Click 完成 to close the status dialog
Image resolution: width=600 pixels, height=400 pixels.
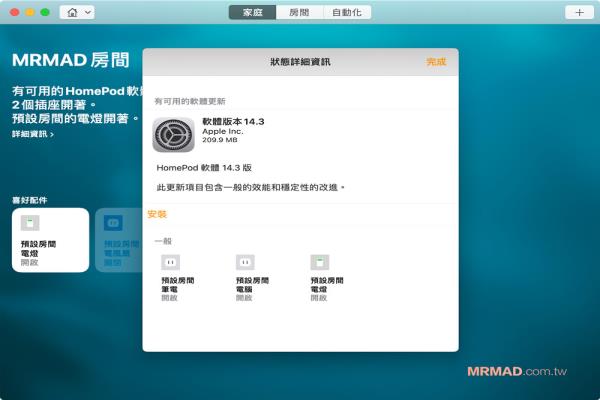point(436,62)
